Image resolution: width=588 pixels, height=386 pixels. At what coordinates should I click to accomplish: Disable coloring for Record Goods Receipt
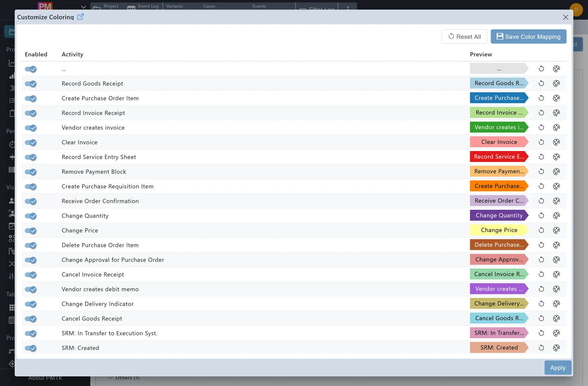click(x=31, y=84)
